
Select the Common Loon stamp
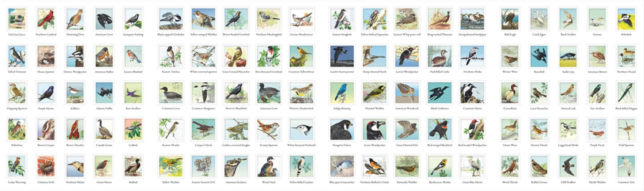pos(171,93)
